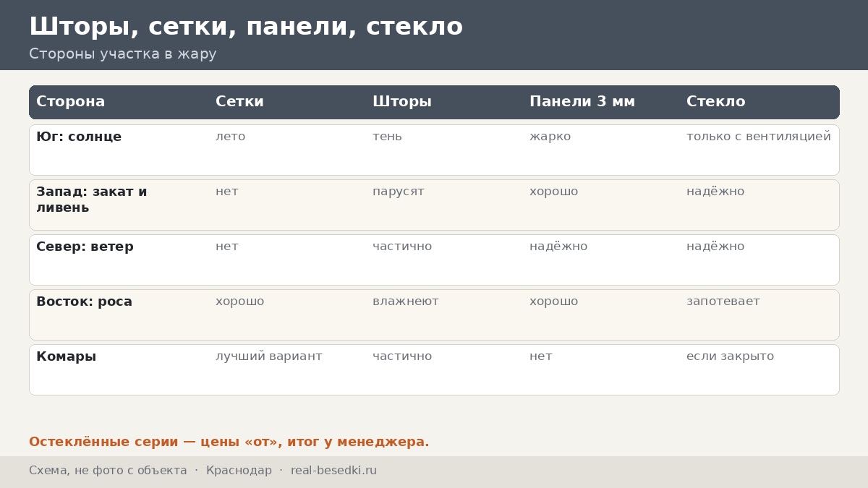Click the "лучший вариант" cell

269,356
